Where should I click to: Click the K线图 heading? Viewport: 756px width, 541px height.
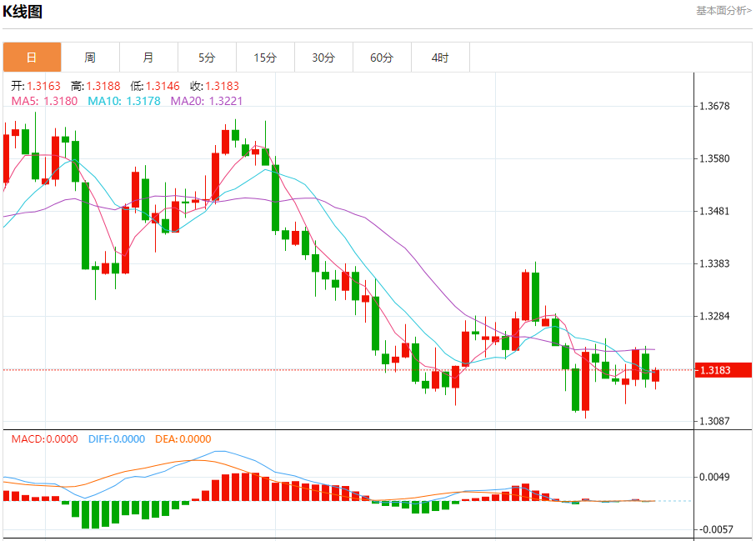click(23, 11)
